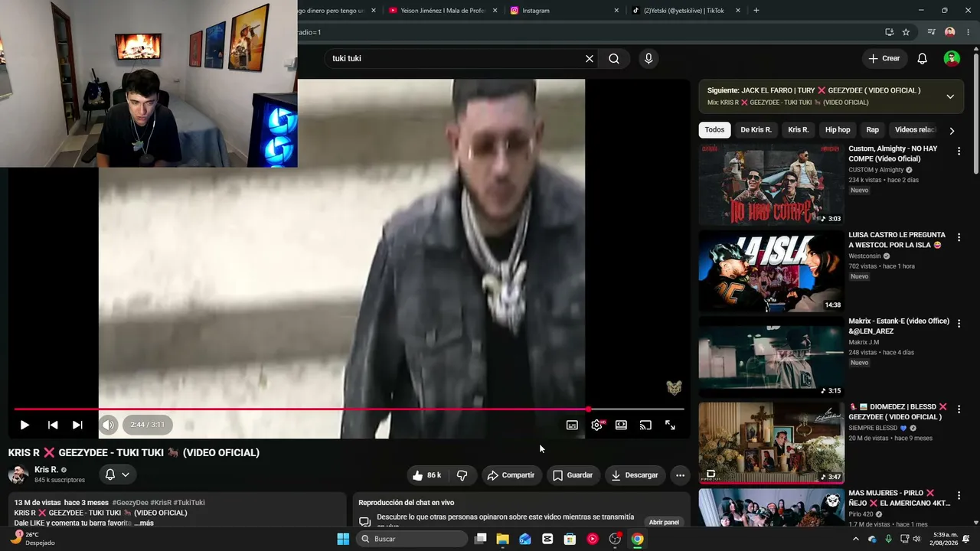Open options for 'NO HAY COMPE' video
This screenshot has height=551, width=980.
[959, 152]
